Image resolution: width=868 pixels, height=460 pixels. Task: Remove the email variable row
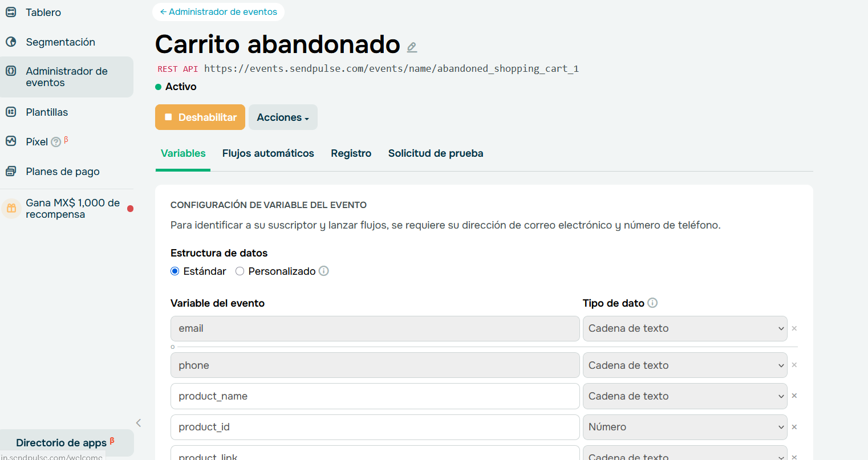tap(794, 328)
